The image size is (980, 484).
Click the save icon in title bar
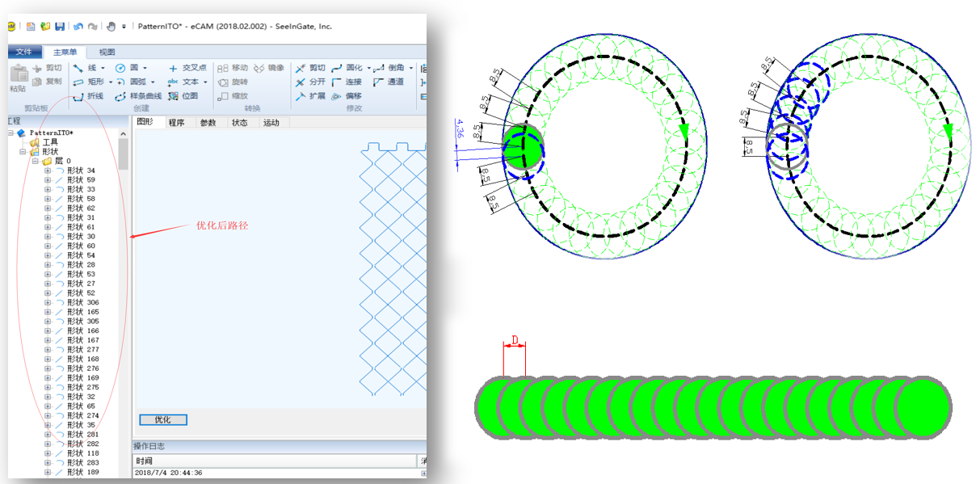[60, 27]
